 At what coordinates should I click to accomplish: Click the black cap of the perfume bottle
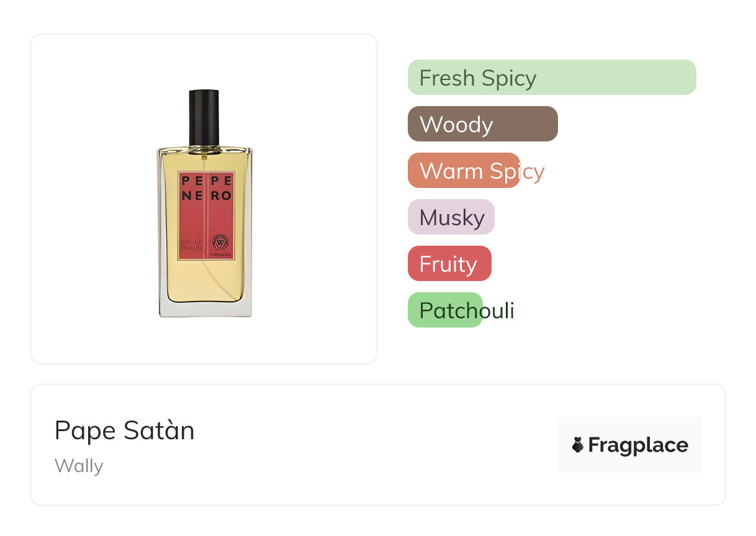(204, 116)
